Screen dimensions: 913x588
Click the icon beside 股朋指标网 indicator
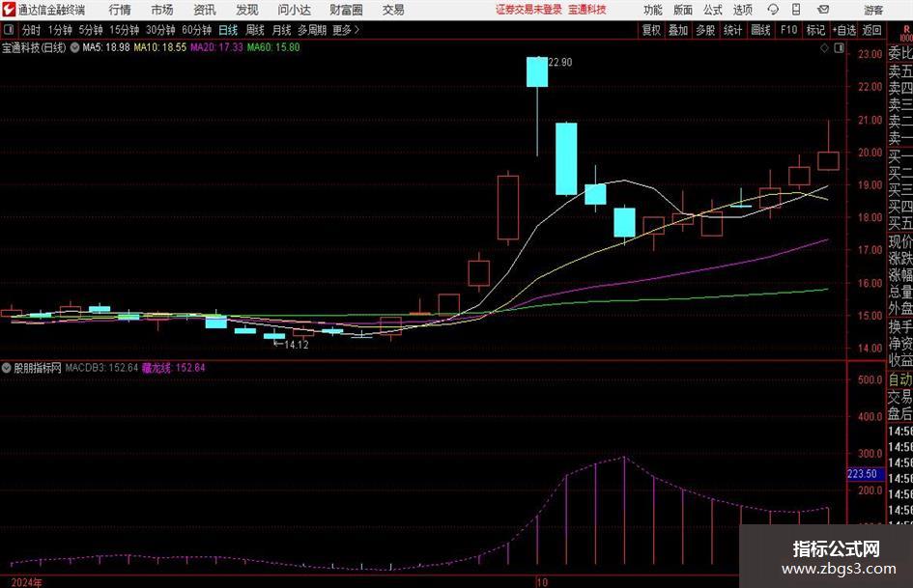(x=7, y=368)
